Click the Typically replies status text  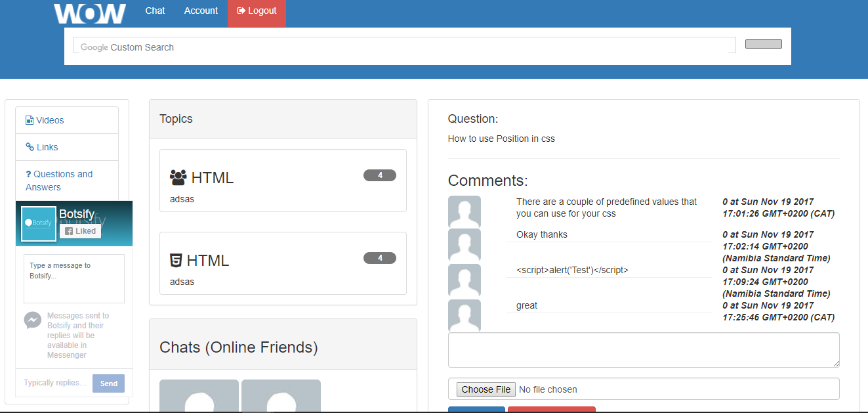tap(55, 383)
